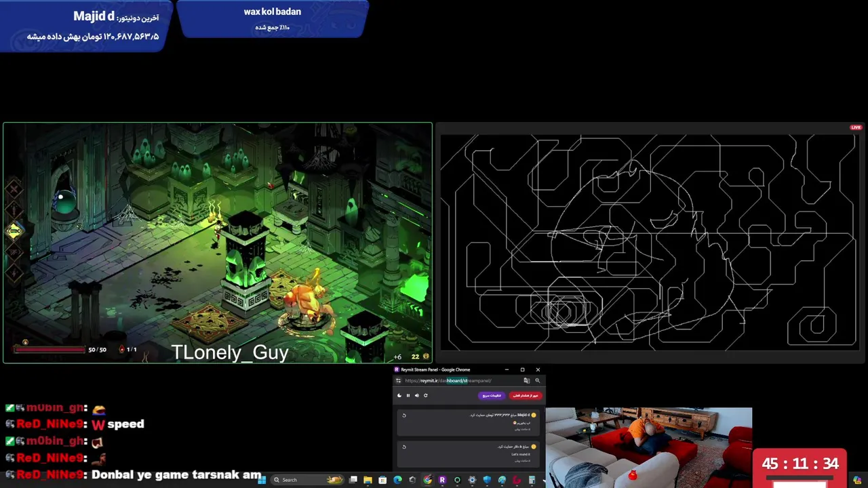Screen dimensions: 868x488
Task: Click the purple quick settings button
Action: (492, 395)
